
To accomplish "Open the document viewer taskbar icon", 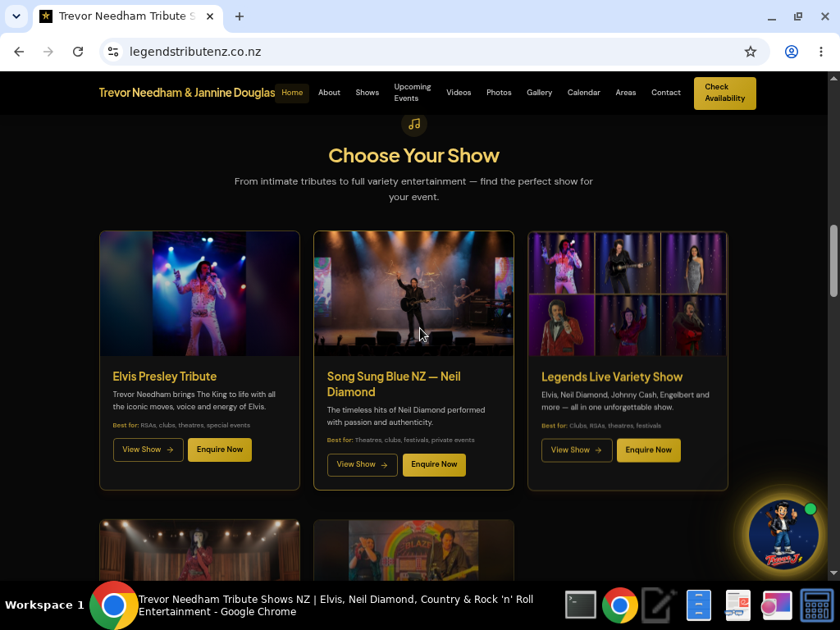I will [x=737, y=605].
